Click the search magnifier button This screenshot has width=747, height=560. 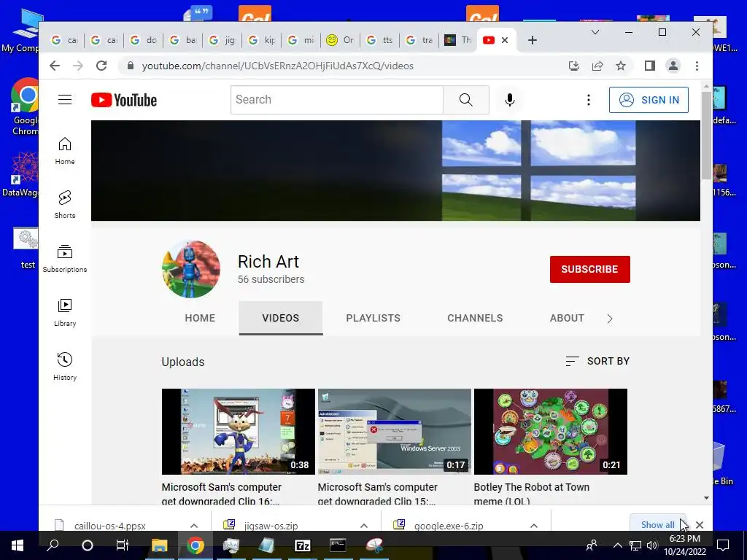[x=466, y=100]
